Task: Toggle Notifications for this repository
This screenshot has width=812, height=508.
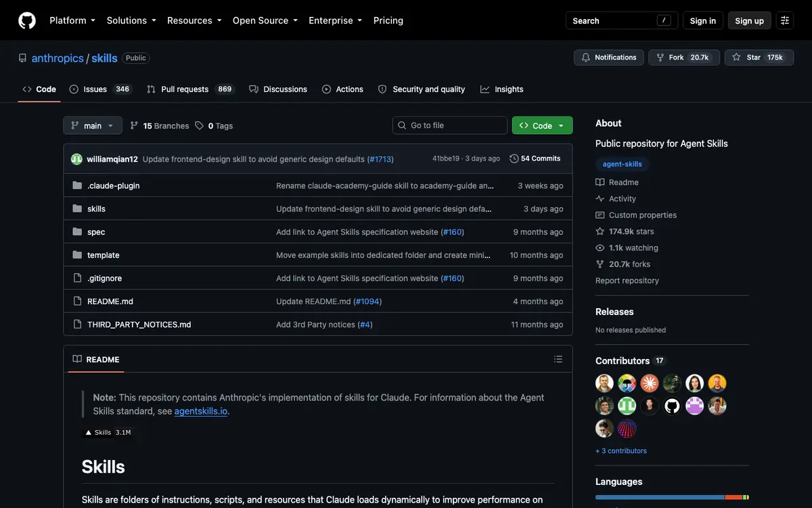Action: click(x=609, y=58)
